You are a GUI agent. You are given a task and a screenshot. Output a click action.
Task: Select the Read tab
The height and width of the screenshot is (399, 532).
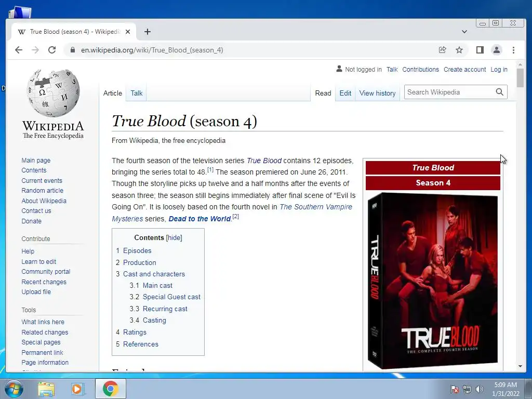pyautogui.click(x=323, y=93)
